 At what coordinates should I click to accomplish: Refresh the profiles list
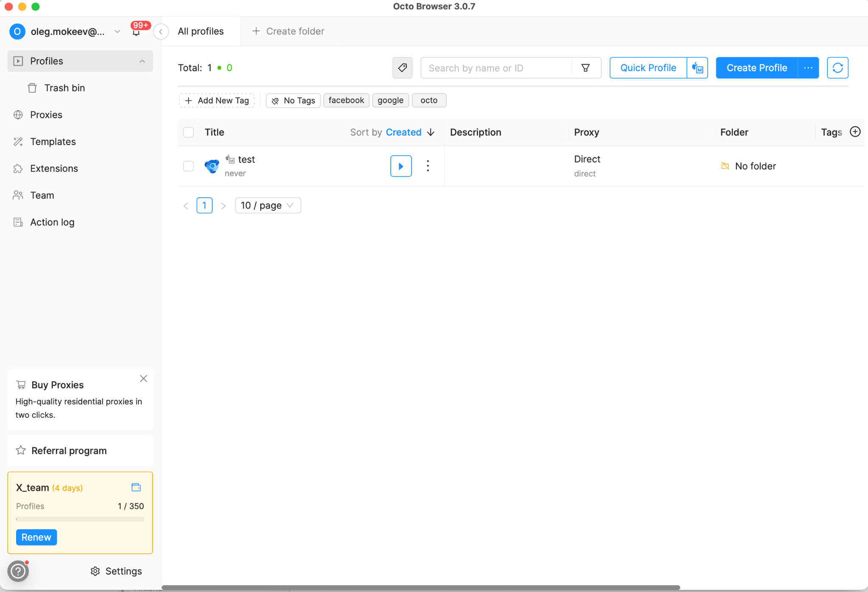tap(837, 68)
